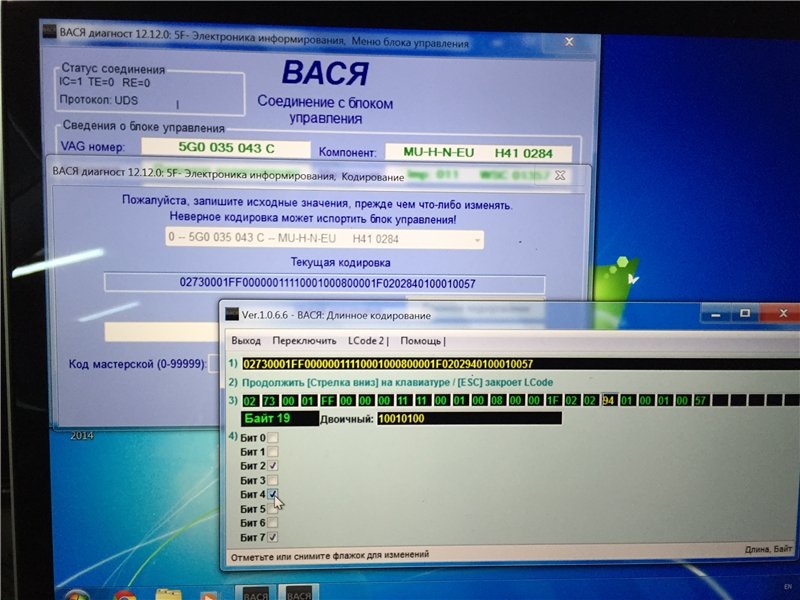Select byte cell FF in the byte row
The width and height of the screenshot is (800, 600).
tap(327, 401)
